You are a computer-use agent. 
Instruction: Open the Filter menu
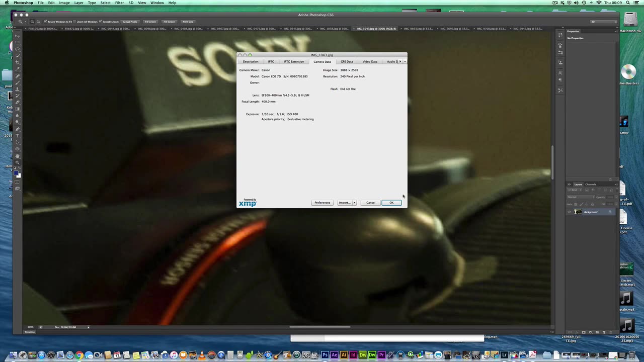pyautogui.click(x=119, y=3)
